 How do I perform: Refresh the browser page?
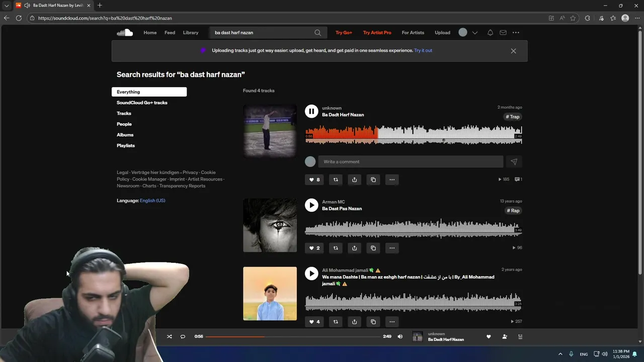click(x=19, y=18)
